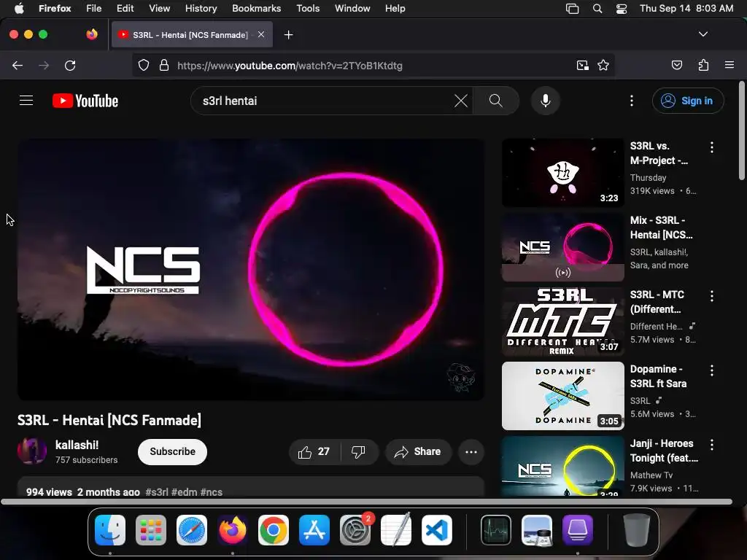Open Mix - S3RL Hentai playlist thumbnail
Screen dimensions: 747x560
[x=562, y=247]
